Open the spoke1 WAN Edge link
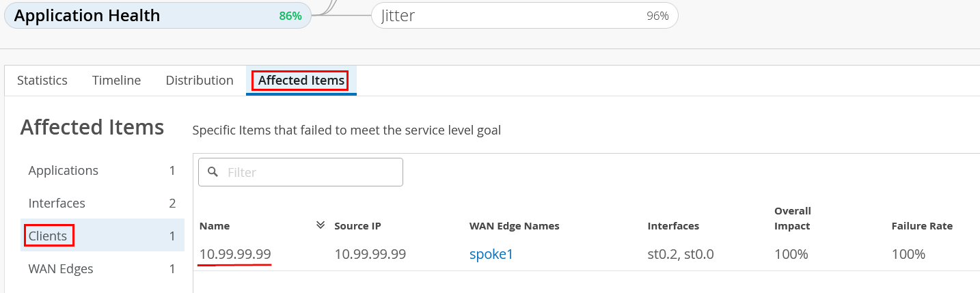This screenshot has width=980, height=293. pyautogui.click(x=491, y=255)
